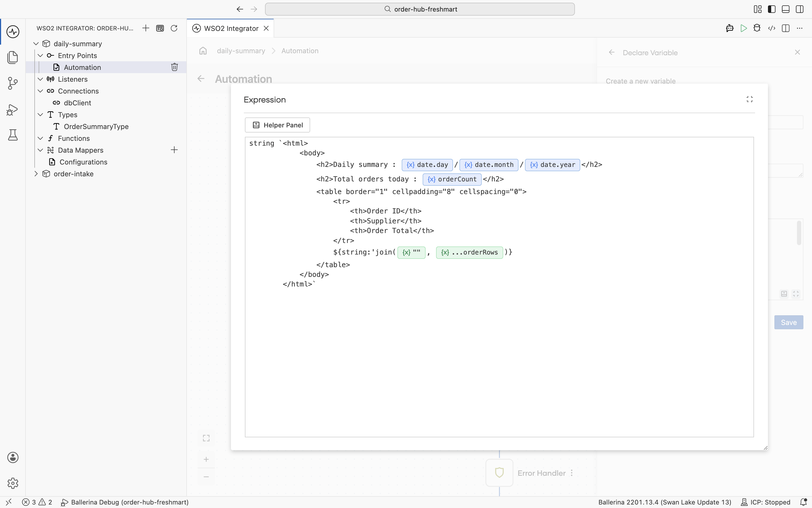Delete the Automation entry point
The width and height of the screenshot is (812, 508).
[x=175, y=67]
